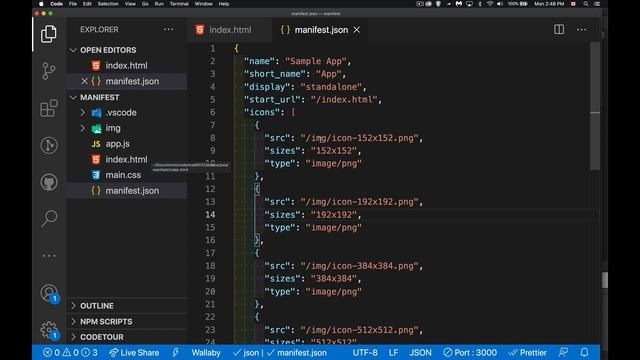640x360 pixels.
Task: Click json schema check status item
Action: click(246, 353)
